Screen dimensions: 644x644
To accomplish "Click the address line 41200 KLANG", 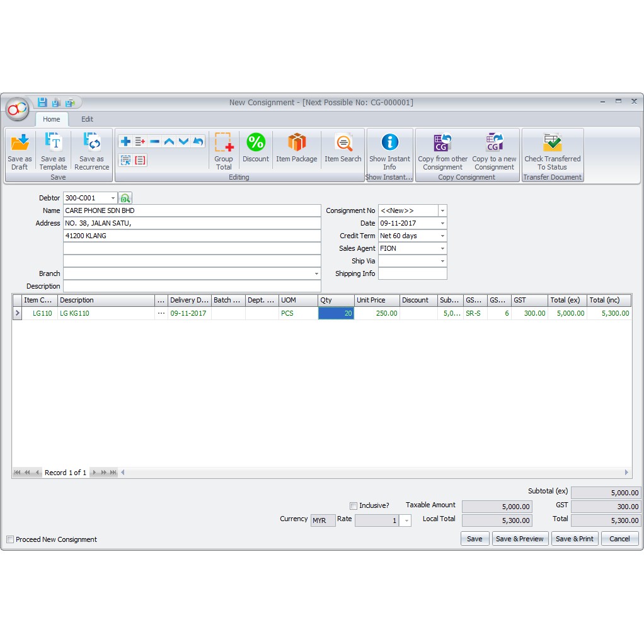I will [x=192, y=236].
